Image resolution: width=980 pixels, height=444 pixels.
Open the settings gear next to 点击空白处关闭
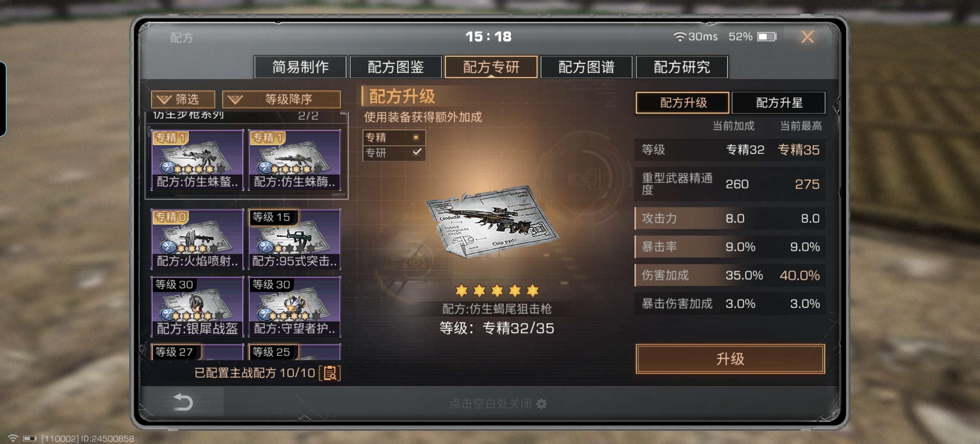click(541, 404)
